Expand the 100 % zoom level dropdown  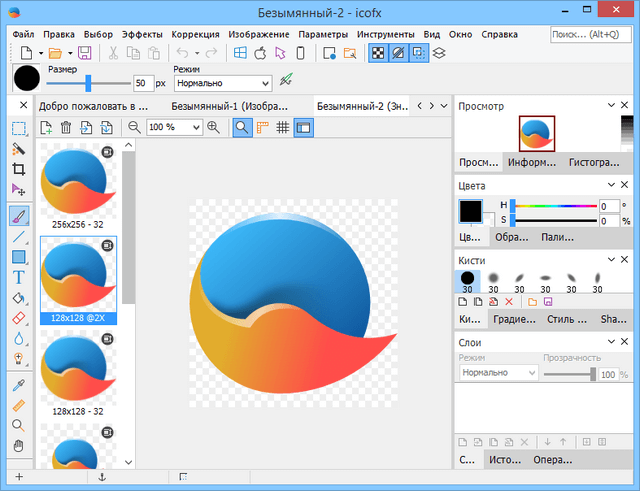click(x=196, y=127)
